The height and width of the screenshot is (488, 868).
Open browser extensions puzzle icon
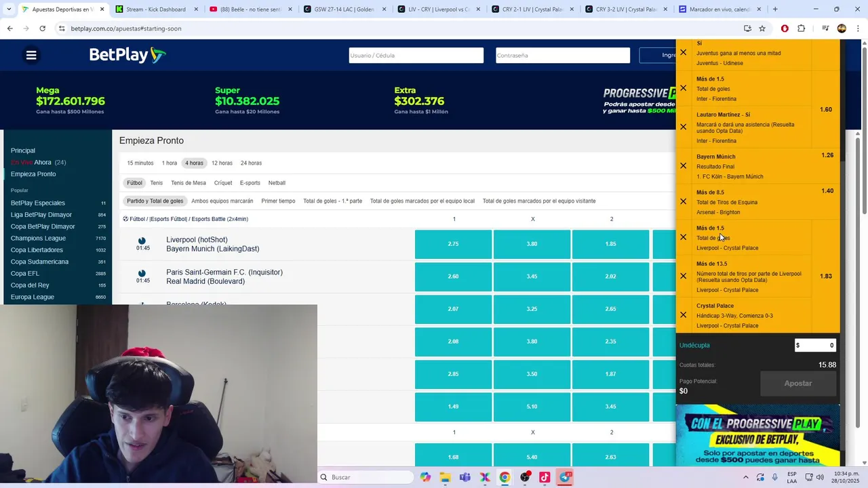click(x=801, y=28)
